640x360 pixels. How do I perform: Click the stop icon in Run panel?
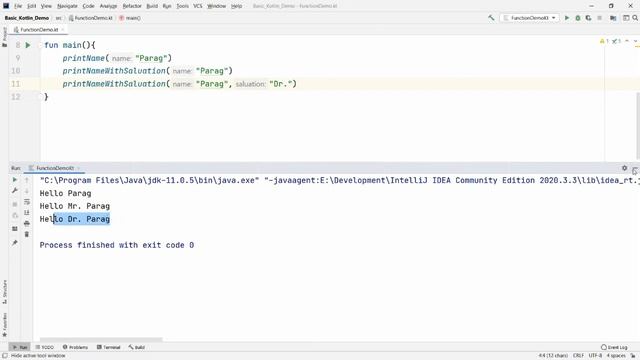click(15, 204)
